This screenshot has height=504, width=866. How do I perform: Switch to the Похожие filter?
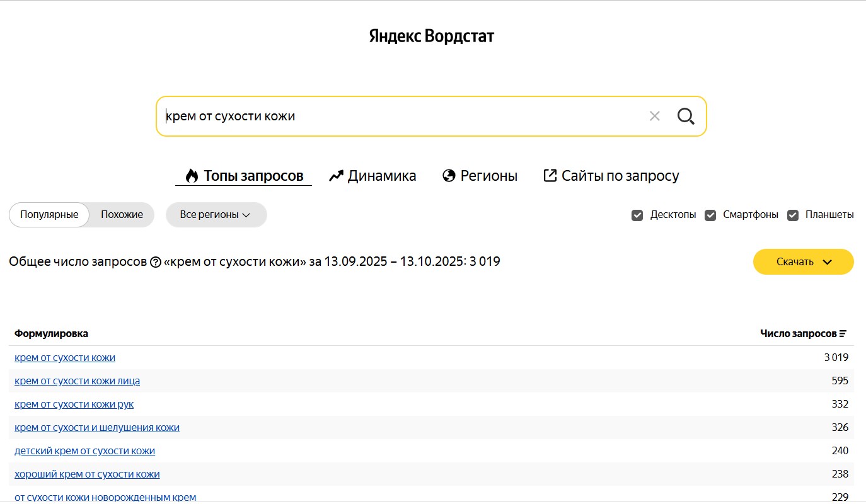pyautogui.click(x=120, y=214)
